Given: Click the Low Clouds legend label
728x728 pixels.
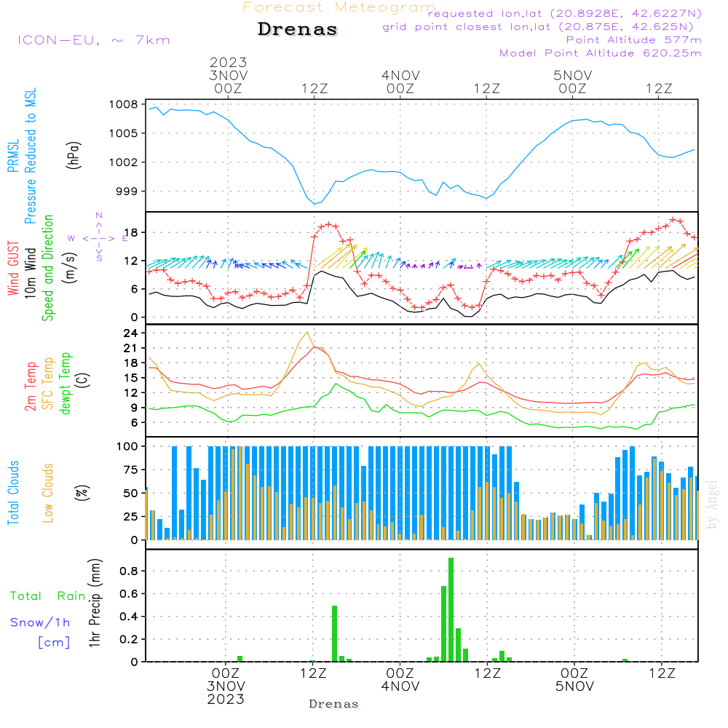Looking at the screenshot, I should tap(48, 493).
